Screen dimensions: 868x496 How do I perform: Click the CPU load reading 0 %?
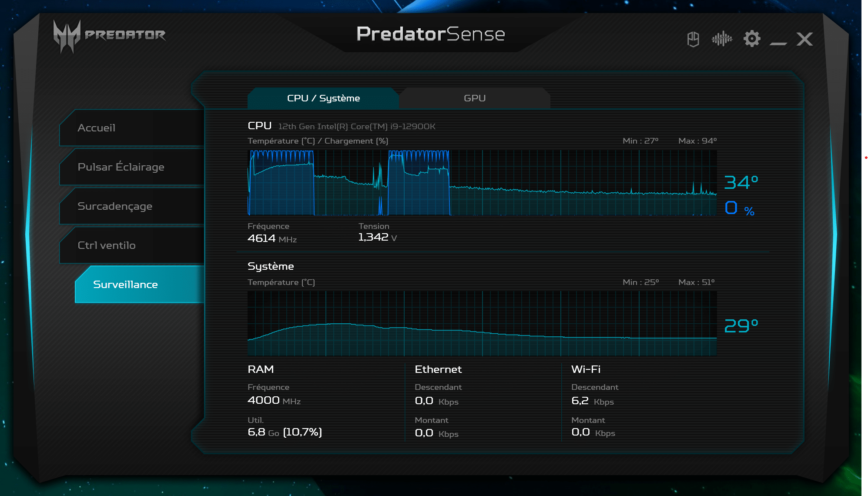tap(740, 208)
